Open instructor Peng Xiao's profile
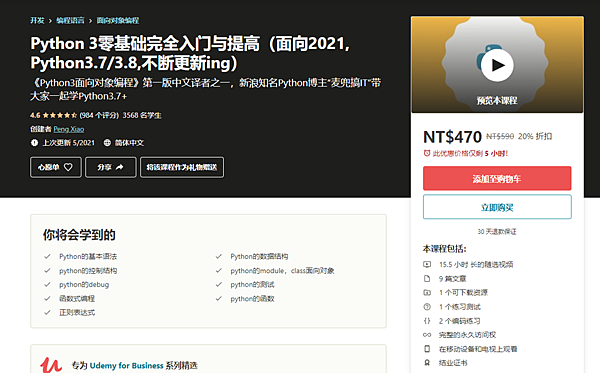This screenshot has width=600, height=373. click(69, 129)
